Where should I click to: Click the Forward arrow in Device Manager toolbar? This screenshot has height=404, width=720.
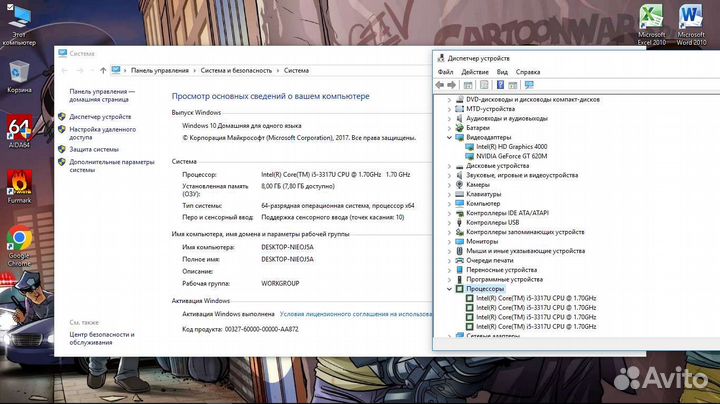(x=451, y=85)
